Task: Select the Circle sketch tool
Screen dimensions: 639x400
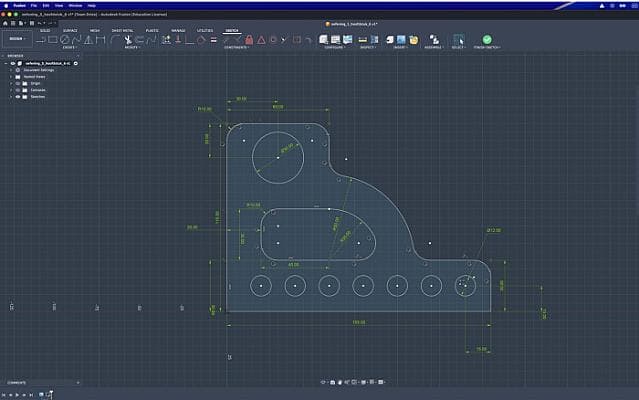Action: [65, 40]
